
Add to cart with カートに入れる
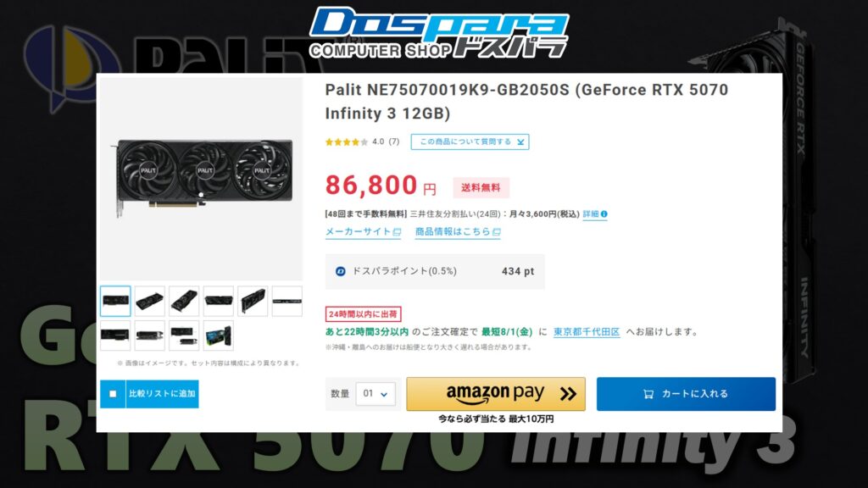click(x=686, y=394)
